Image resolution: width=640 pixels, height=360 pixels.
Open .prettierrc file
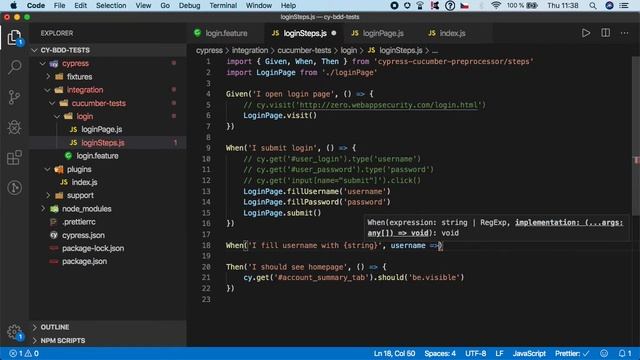(x=78, y=222)
